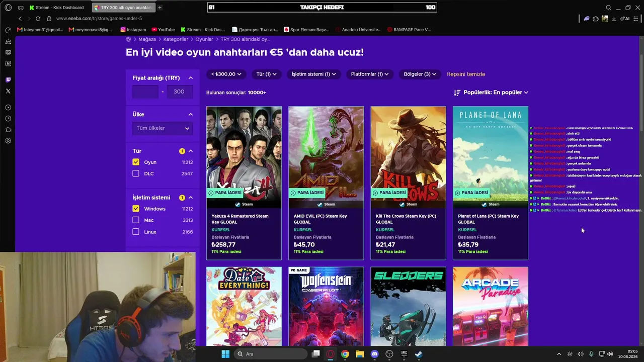The width and height of the screenshot is (644, 362).
Task: Uncheck the Windows operating system checkbox
Action: point(136,209)
